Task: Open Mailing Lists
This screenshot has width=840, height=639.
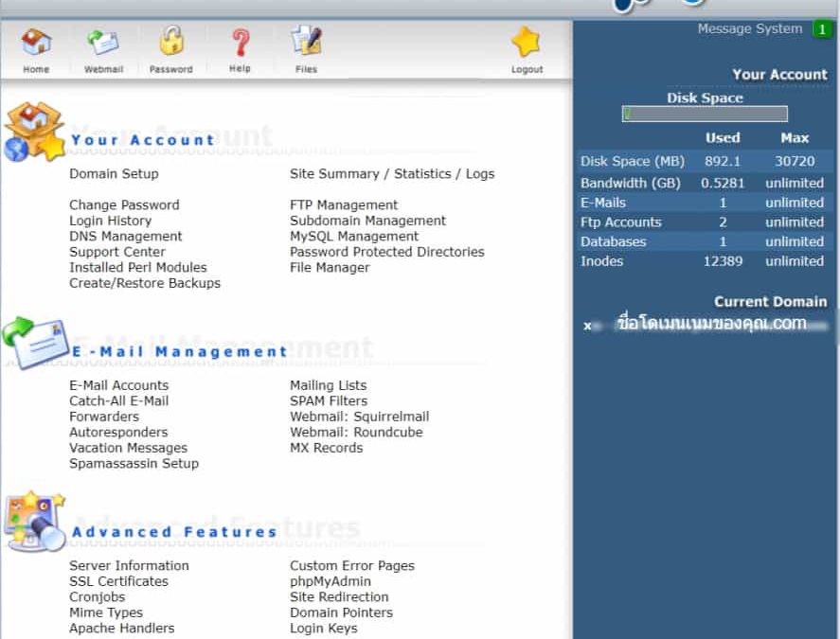Action: pos(328,385)
